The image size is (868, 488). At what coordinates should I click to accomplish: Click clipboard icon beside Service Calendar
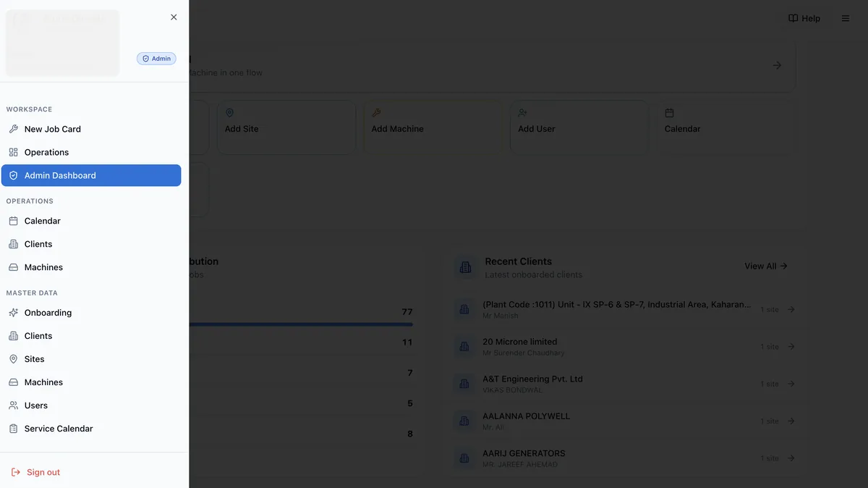[13, 429]
